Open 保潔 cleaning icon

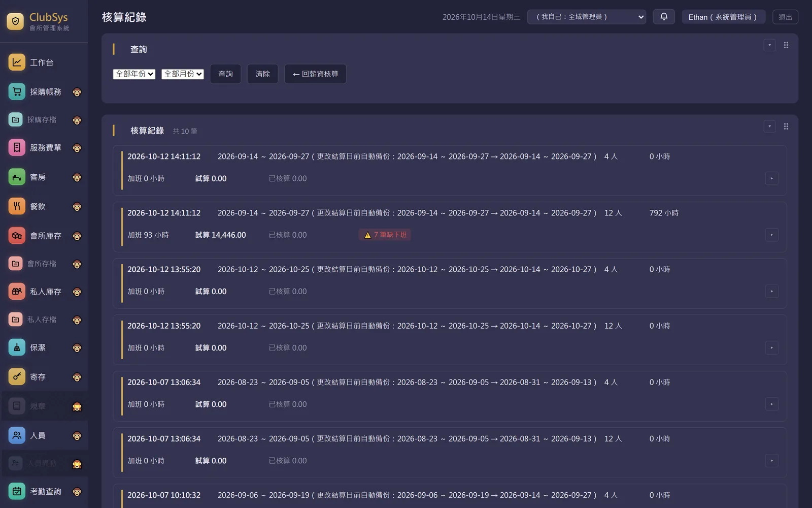(x=17, y=347)
